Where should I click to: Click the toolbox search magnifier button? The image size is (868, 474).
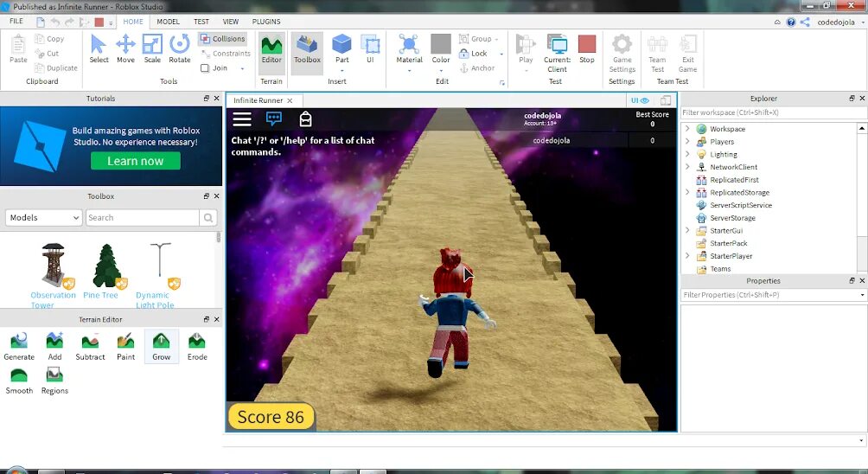pos(208,218)
